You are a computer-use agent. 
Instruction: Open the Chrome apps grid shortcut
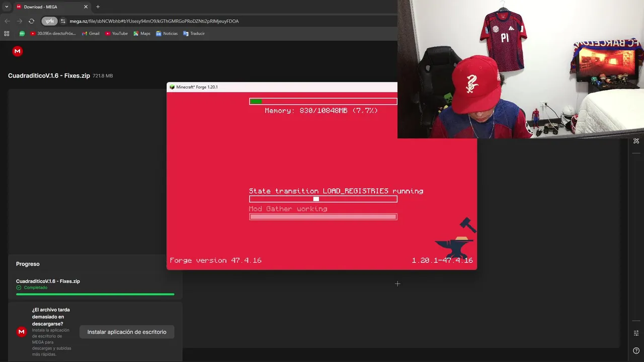7,34
